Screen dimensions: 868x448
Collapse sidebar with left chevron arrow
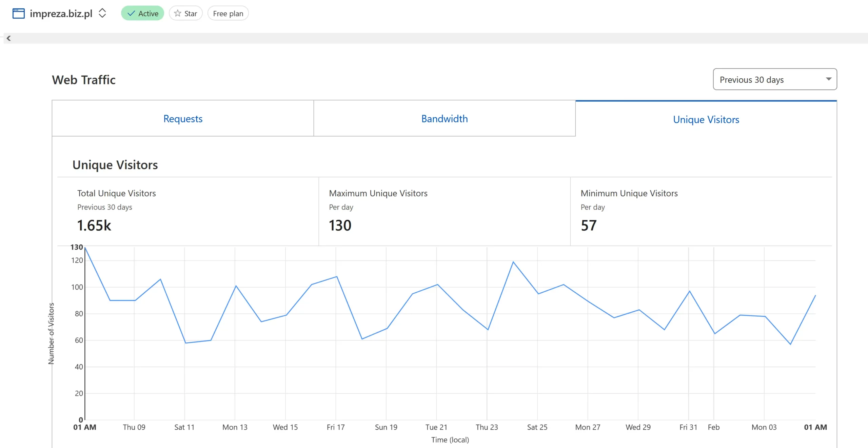pos(9,38)
